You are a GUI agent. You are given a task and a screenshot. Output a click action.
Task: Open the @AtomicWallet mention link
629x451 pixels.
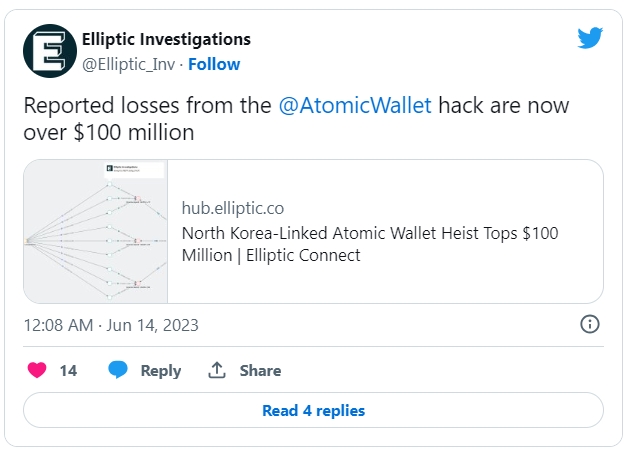click(355, 106)
